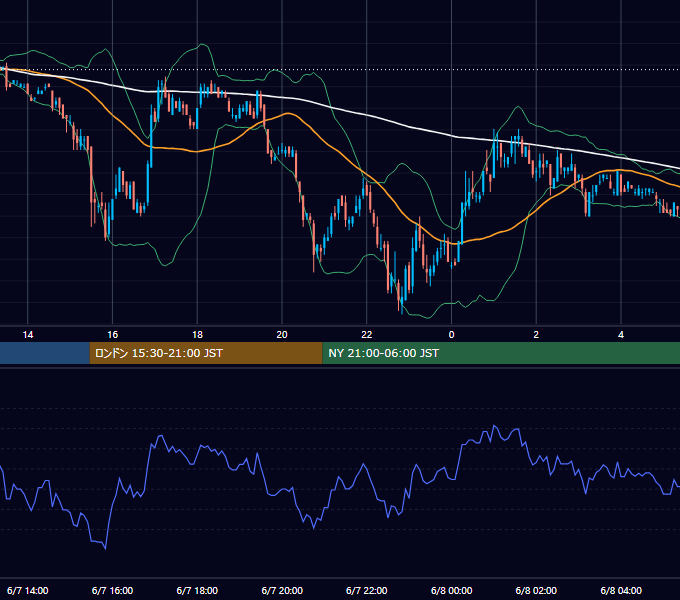This screenshot has height=600, width=680.
Task: Click the 6/7 14:00 oscillator time label
Action: [x=28, y=590]
